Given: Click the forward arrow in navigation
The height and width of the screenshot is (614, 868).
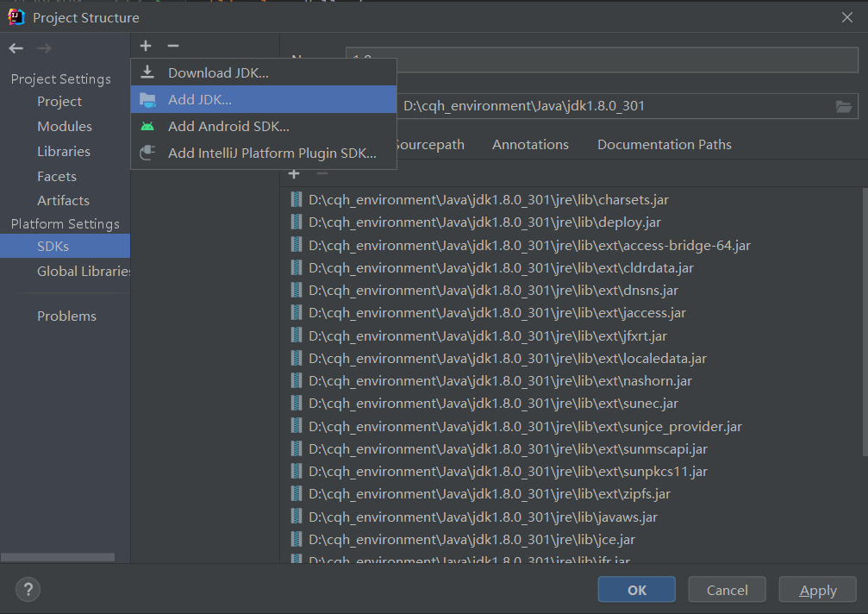Looking at the screenshot, I should click(x=44, y=48).
